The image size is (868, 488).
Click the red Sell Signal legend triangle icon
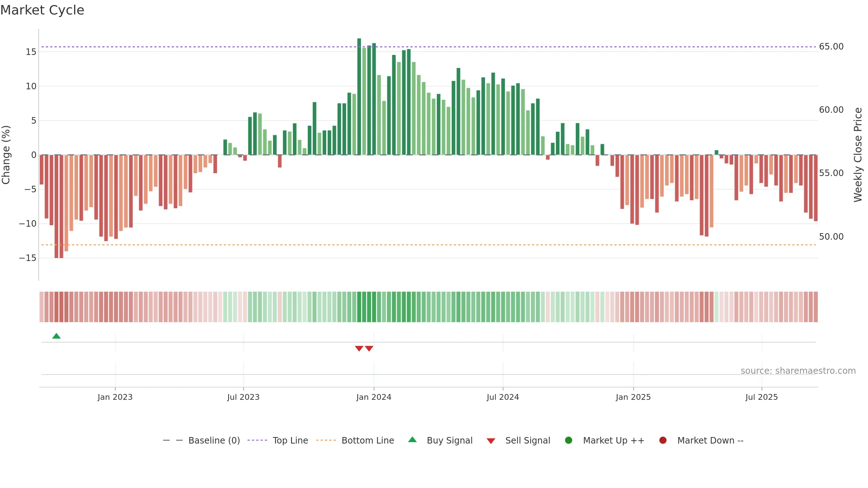(x=491, y=441)
